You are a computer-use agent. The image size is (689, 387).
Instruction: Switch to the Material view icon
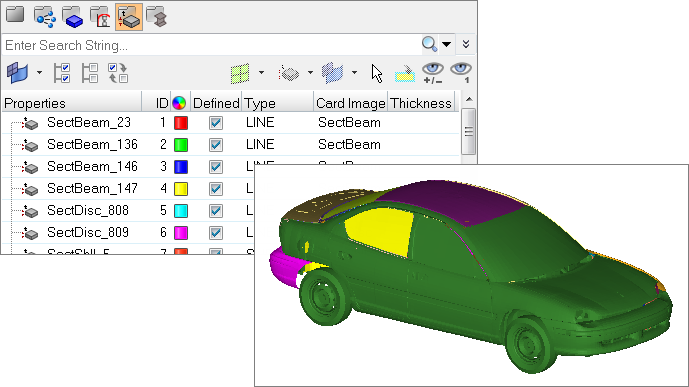click(101, 17)
